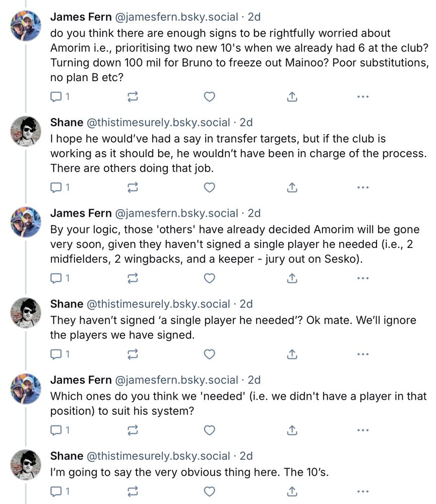The image size is (436, 504).
Task: Like James Fern's 'Which ones' post
Action: pyautogui.click(x=209, y=430)
